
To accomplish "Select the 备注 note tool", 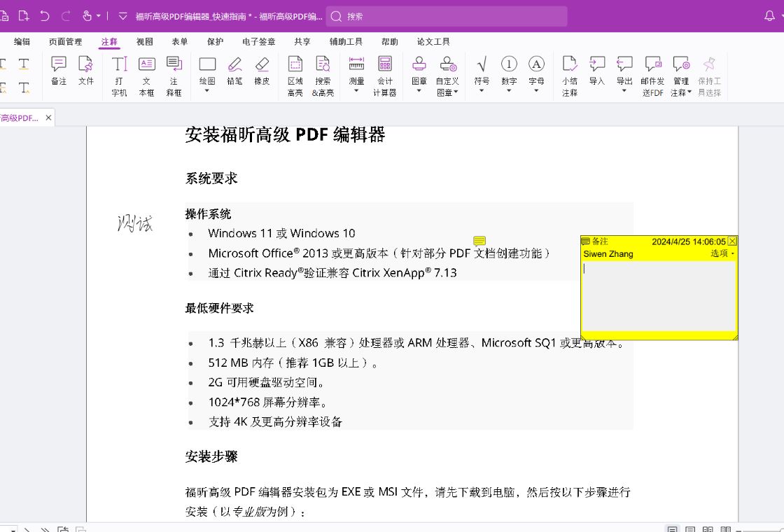I will [x=59, y=71].
